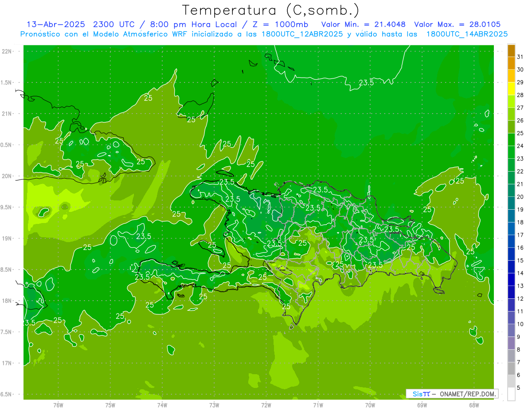
Task: Click legend value 29 on the color scale
Action: pyautogui.click(x=520, y=82)
